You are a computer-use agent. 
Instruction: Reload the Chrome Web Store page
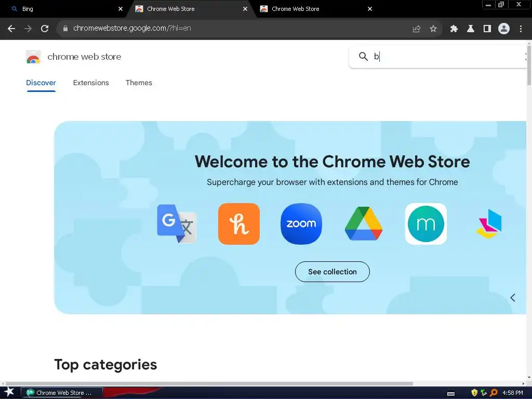pyautogui.click(x=45, y=29)
